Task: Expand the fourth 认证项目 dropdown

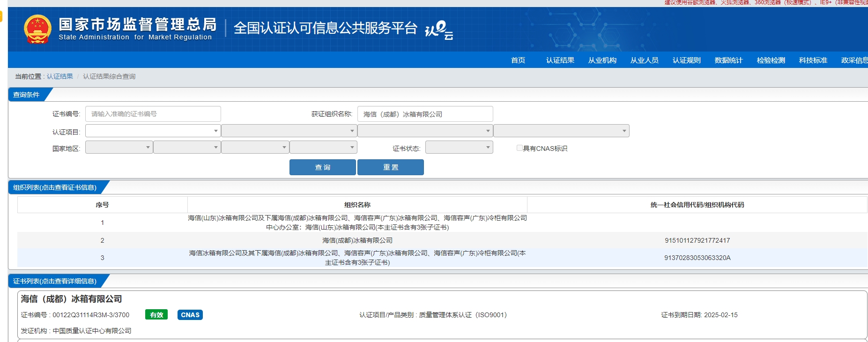Action: tap(561, 131)
